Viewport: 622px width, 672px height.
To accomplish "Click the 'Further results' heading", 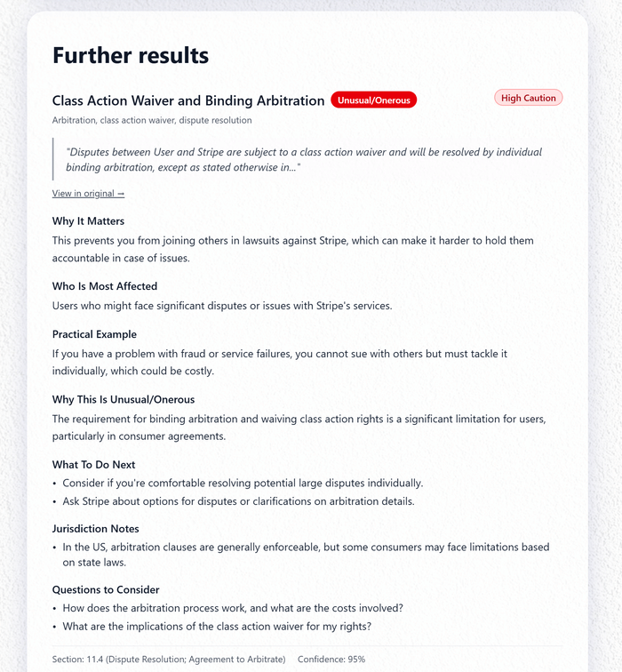I will click(x=131, y=55).
